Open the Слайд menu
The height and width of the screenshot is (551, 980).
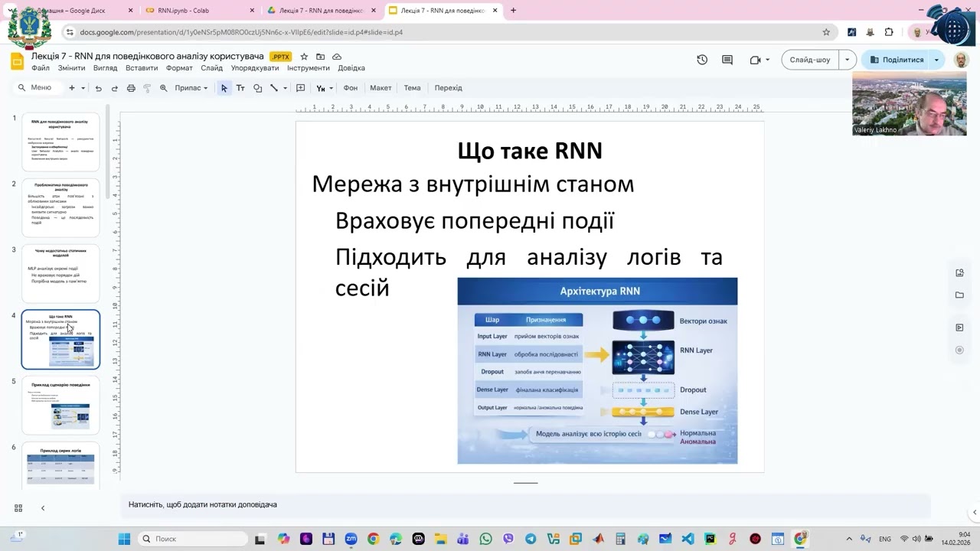click(x=212, y=68)
